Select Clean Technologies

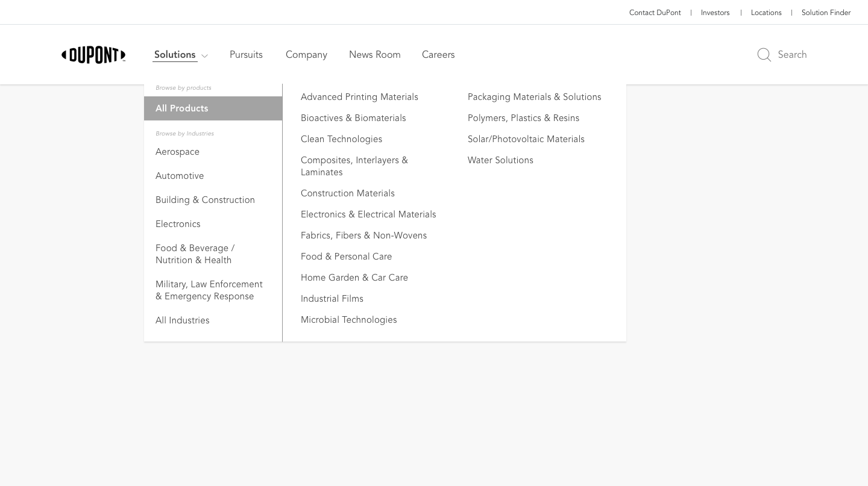click(x=341, y=139)
